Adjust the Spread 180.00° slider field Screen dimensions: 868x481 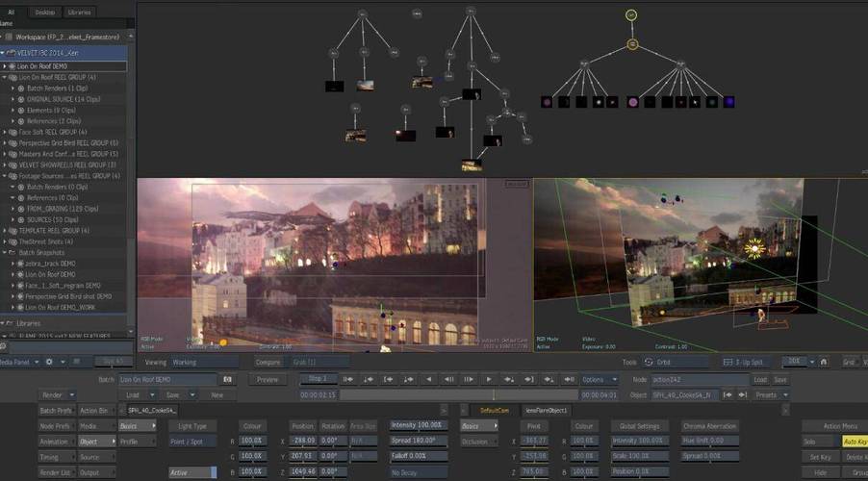tap(419, 442)
